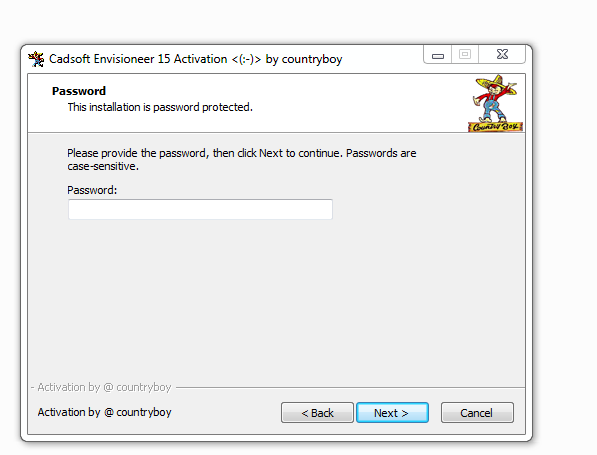The height and width of the screenshot is (455, 597).
Task: Click the greyed 'Activation by @ countryboy' separator text
Action: click(104, 387)
